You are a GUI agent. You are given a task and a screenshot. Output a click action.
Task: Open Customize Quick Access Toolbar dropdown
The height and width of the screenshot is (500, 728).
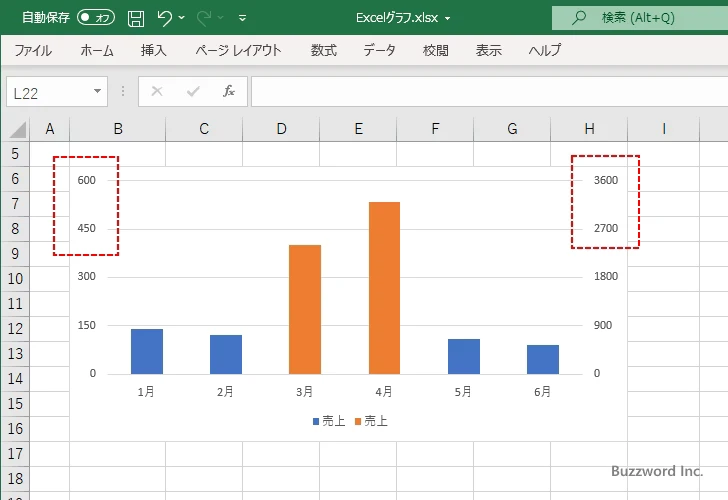(242, 18)
